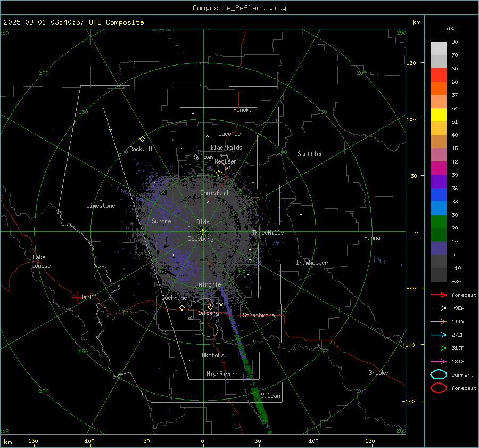
Task: Click the bright green 20-30 dBZ swatch
Action: (439, 222)
